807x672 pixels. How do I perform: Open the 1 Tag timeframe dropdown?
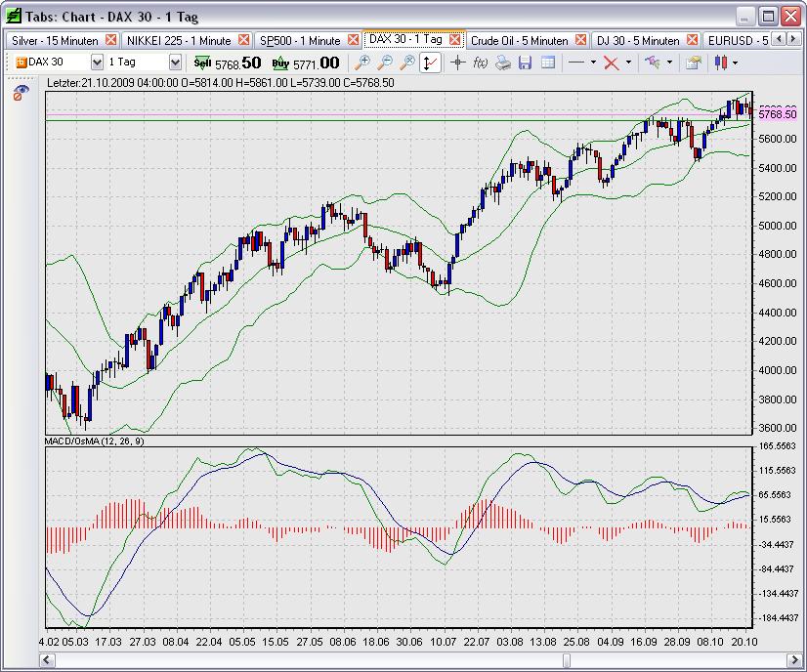[x=175, y=63]
